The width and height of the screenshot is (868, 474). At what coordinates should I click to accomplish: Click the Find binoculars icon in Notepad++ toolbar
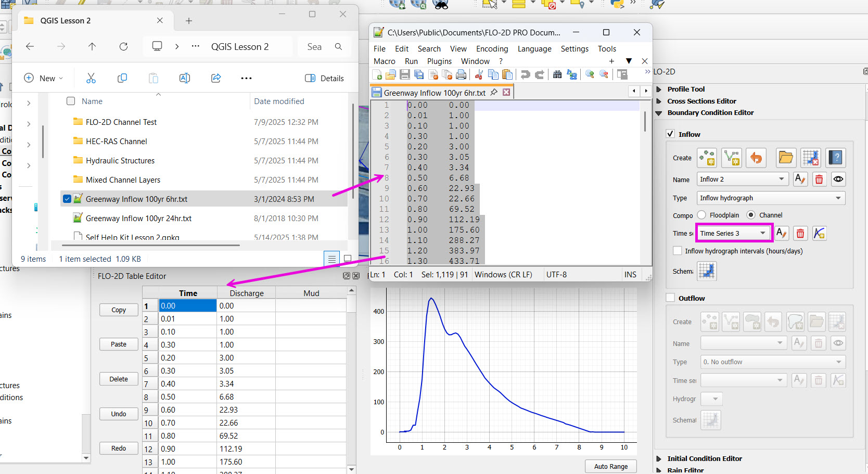557,75
